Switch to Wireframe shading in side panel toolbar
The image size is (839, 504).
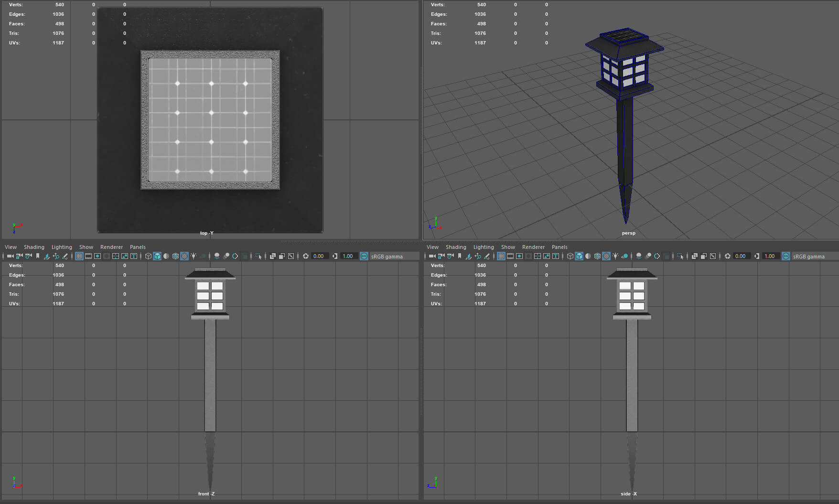[570, 256]
